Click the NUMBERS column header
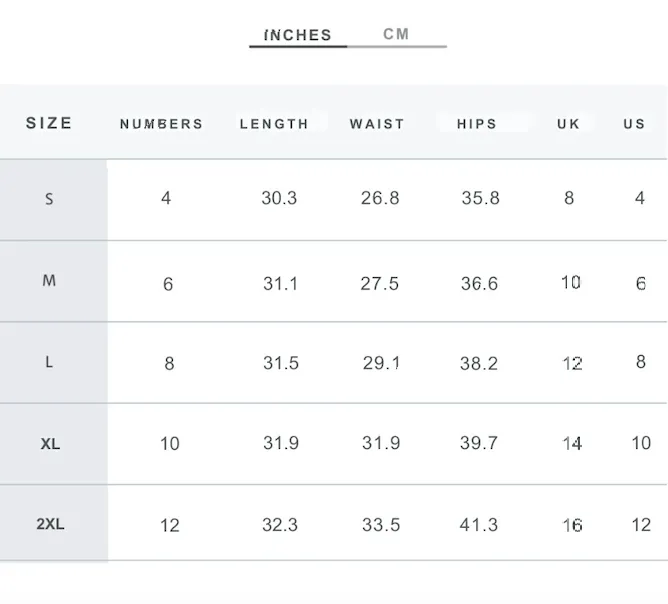668x604 pixels. (161, 124)
